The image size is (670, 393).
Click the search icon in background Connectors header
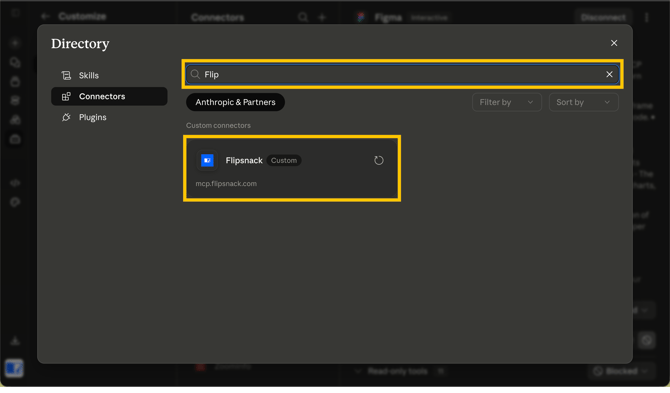pyautogui.click(x=303, y=17)
